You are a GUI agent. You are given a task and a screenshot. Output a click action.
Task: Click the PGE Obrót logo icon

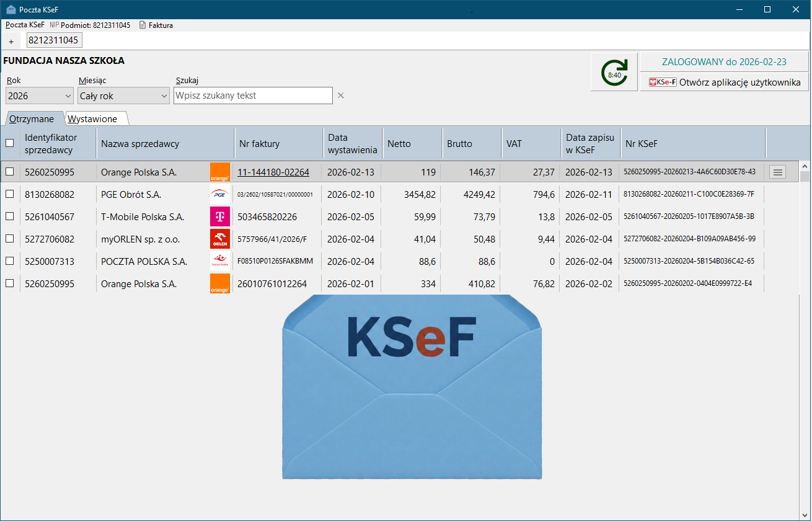[220, 195]
